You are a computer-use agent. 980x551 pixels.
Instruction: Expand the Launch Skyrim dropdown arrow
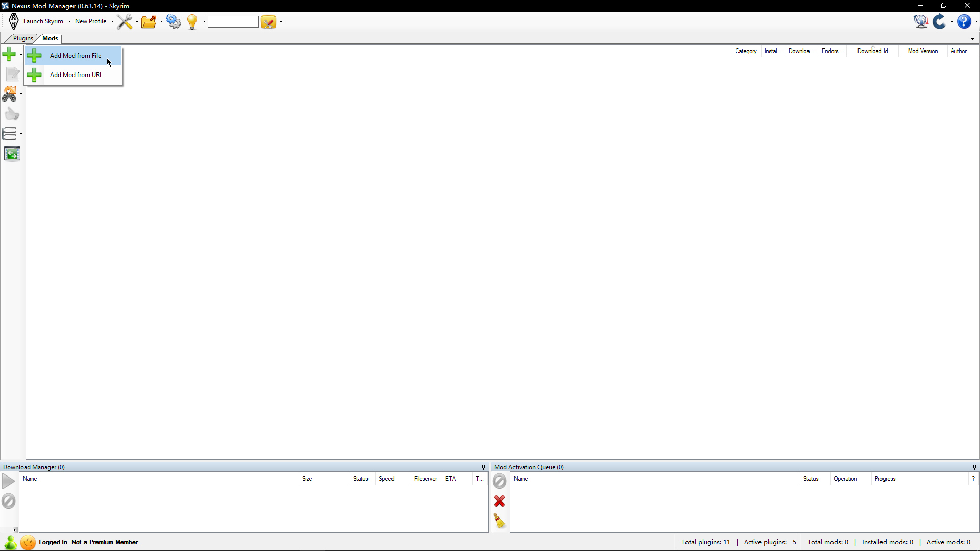69,21
